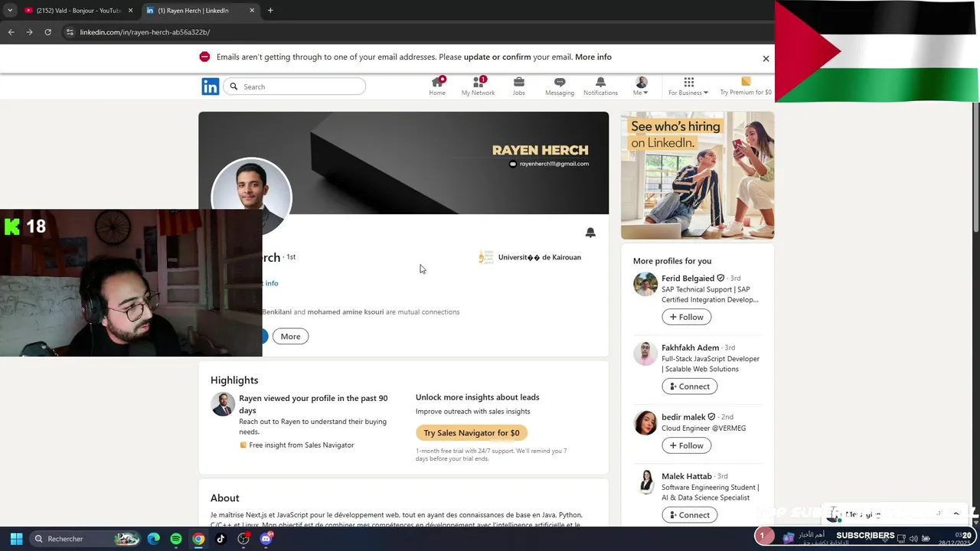The height and width of the screenshot is (551, 980).
Task: Open the tab search dropdown arrow
Action: [10, 11]
